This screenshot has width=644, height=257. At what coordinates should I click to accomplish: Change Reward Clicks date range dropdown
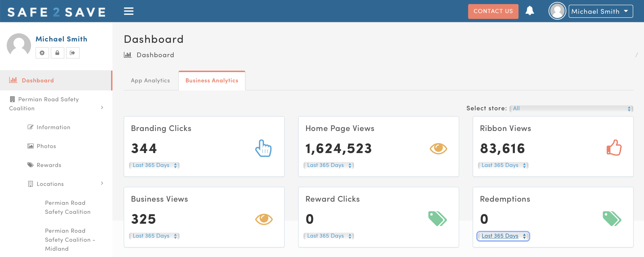(328, 236)
